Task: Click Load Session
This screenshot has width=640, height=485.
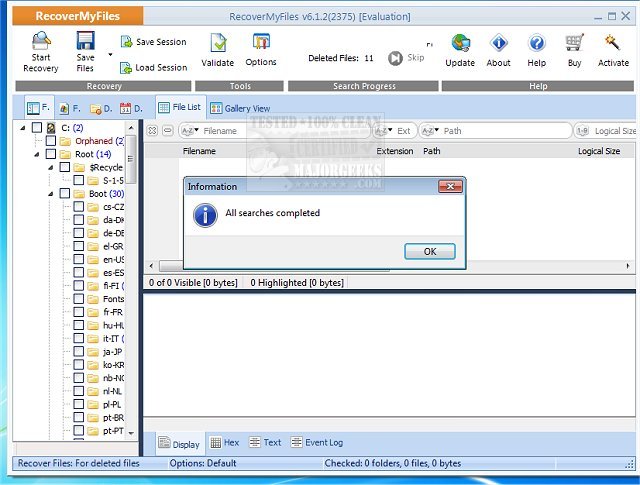Action: click(153, 67)
